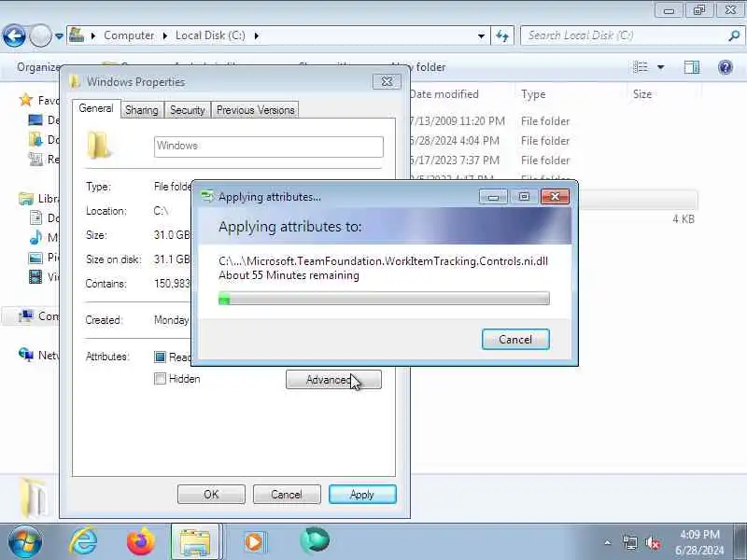Toggle the Read-only attribute checkbox

[160, 357]
